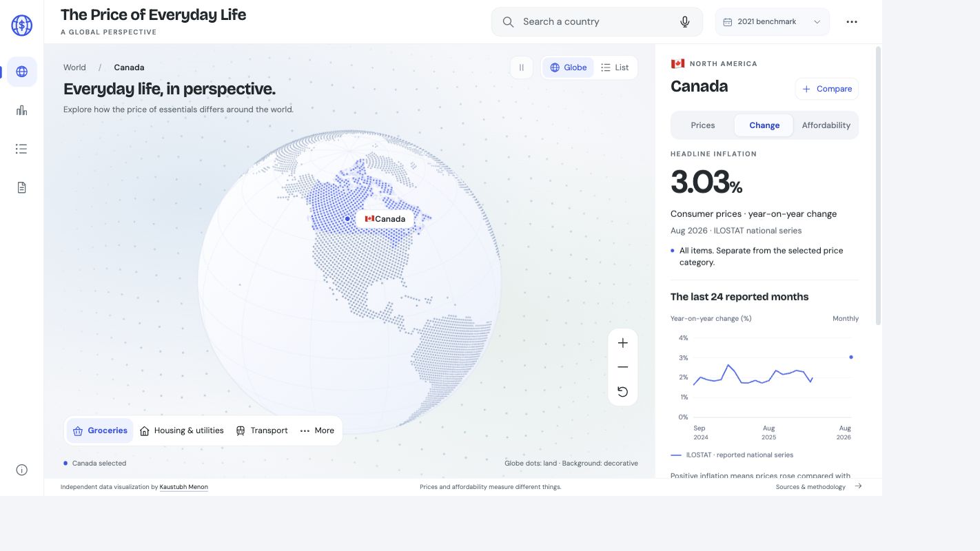The height and width of the screenshot is (551, 980).
Task: Click "The last 24 reported months" heading
Action: [x=739, y=297]
